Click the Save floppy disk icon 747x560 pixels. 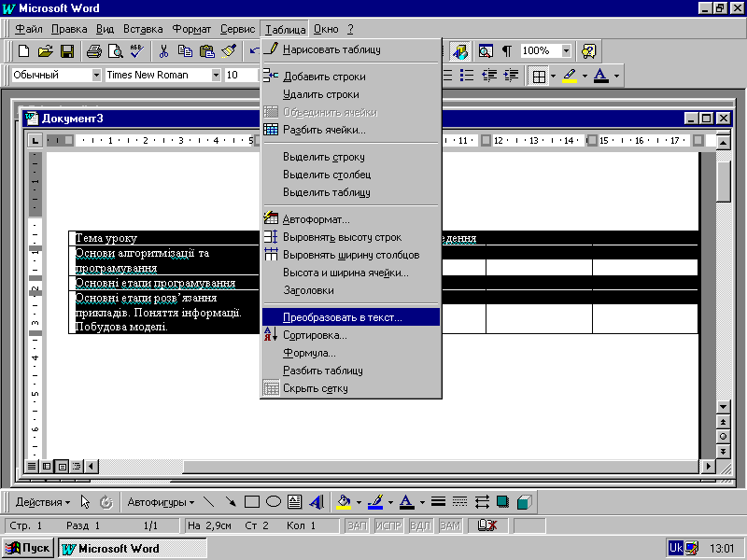click(67, 51)
